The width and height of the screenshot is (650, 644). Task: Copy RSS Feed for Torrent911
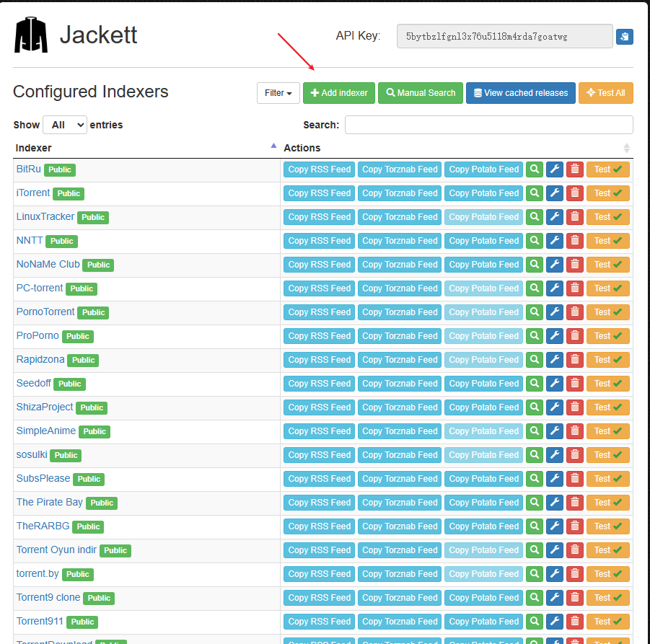pos(319,622)
